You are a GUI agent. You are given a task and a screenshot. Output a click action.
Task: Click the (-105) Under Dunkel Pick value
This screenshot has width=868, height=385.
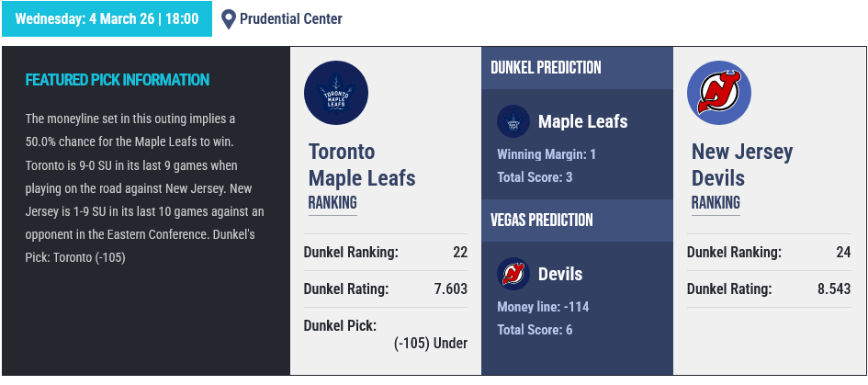(x=431, y=343)
